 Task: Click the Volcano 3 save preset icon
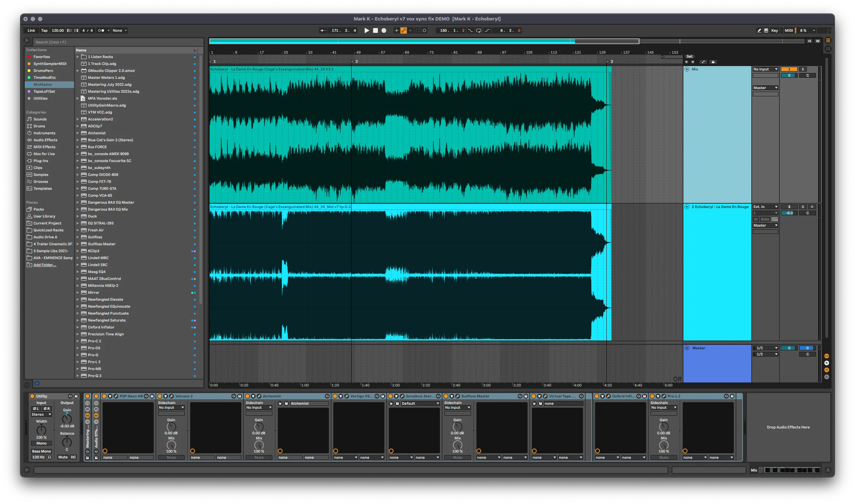[x=239, y=396]
